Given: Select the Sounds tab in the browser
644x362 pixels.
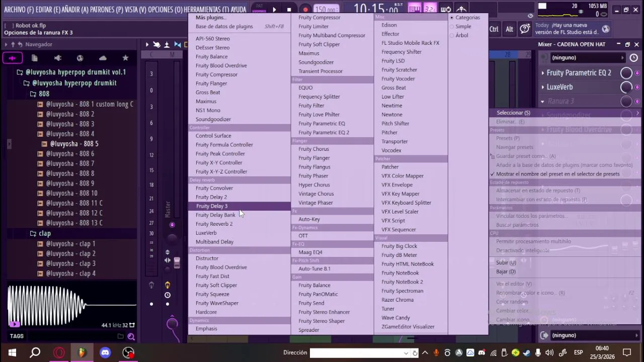Looking at the screenshot, I should pos(12,58).
